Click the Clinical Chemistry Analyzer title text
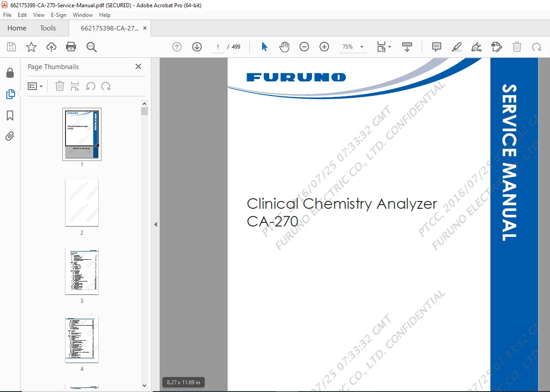Screen dimensions: 550x392 (x=342, y=203)
